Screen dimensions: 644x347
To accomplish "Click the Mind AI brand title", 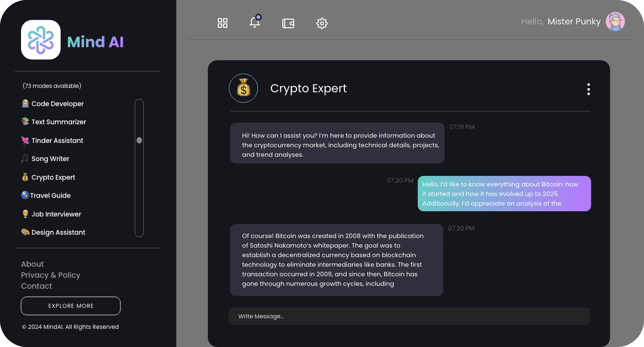I will [x=96, y=42].
